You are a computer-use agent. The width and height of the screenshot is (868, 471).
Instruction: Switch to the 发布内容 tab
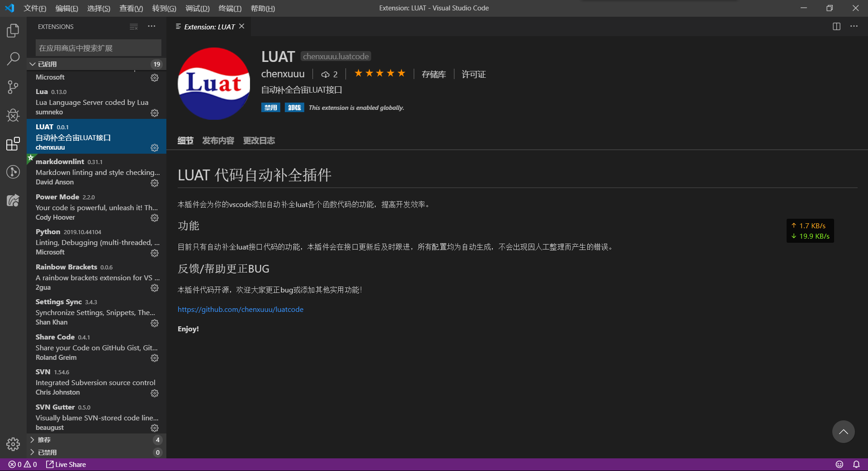pos(218,141)
